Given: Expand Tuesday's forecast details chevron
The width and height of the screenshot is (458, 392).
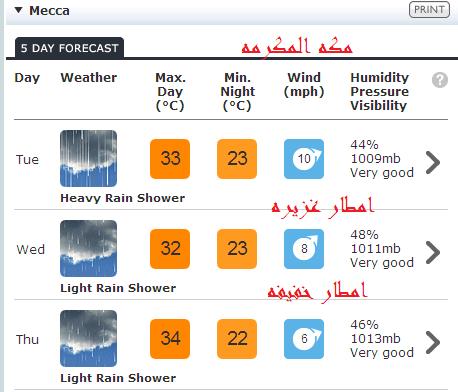Looking at the screenshot, I should point(433,163).
